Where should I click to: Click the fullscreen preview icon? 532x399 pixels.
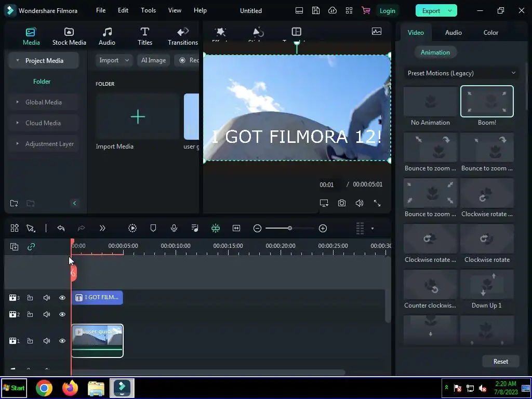377,203
